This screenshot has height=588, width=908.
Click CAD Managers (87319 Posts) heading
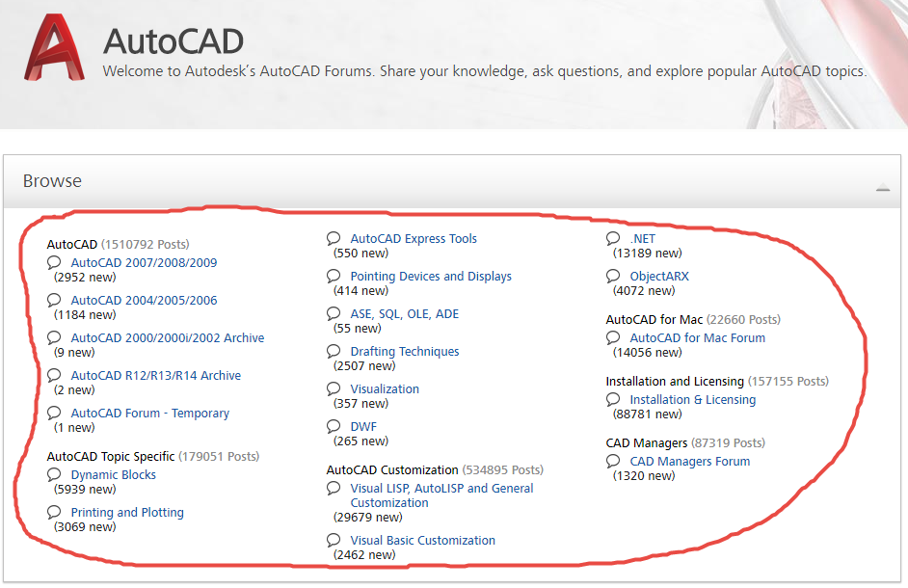(685, 443)
